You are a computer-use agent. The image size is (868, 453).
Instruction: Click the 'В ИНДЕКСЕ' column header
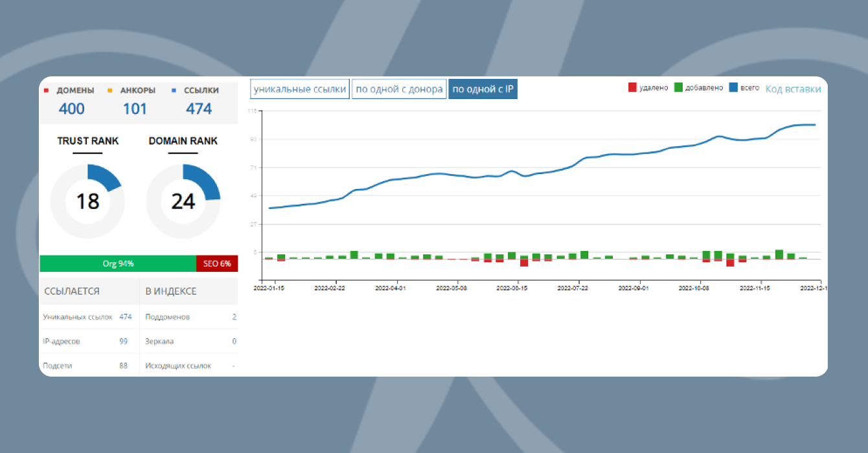(x=171, y=291)
